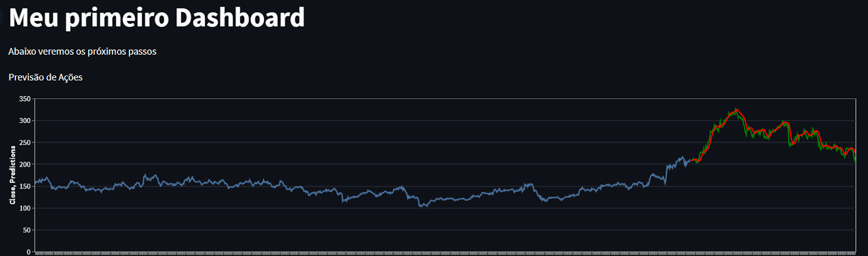Image resolution: width=868 pixels, height=256 pixels.
Task: Click the 350 label on the y-axis
Action: coord(25,99)
